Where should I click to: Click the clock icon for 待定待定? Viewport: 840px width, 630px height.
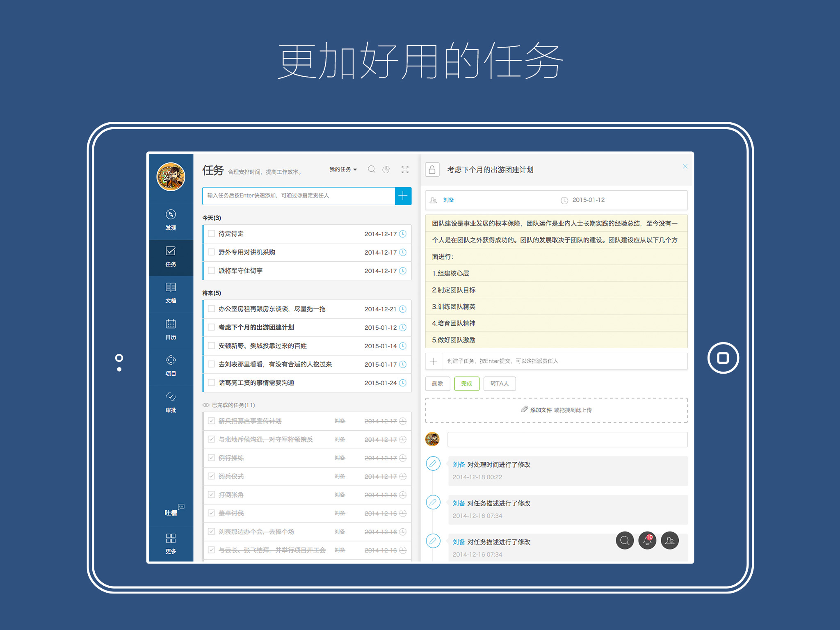click(403, 234)
